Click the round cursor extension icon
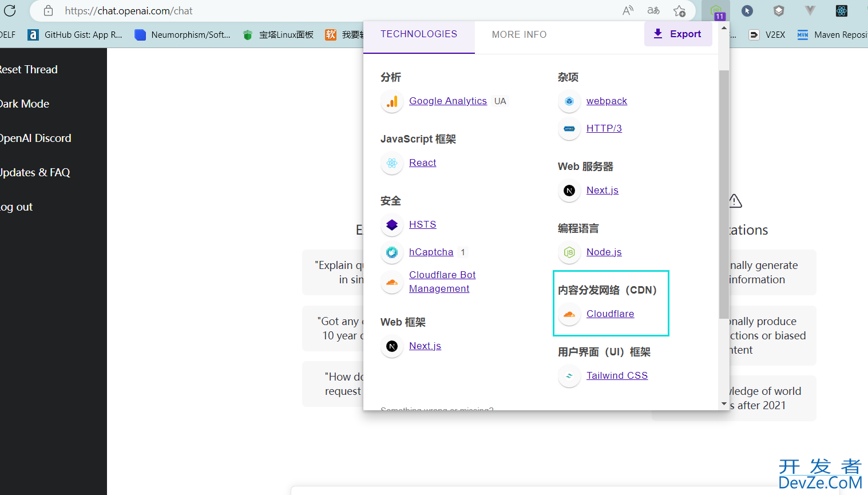 coord(747,10)
